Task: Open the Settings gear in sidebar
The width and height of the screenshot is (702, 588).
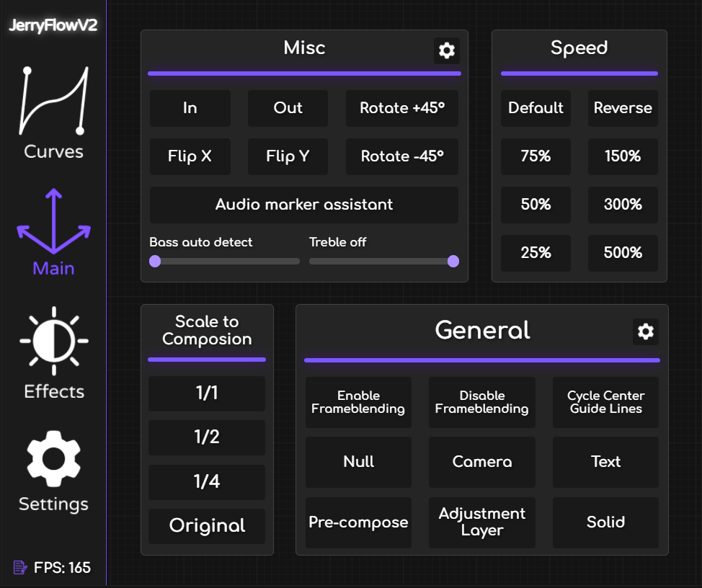Action: click(x=53, y=458)
